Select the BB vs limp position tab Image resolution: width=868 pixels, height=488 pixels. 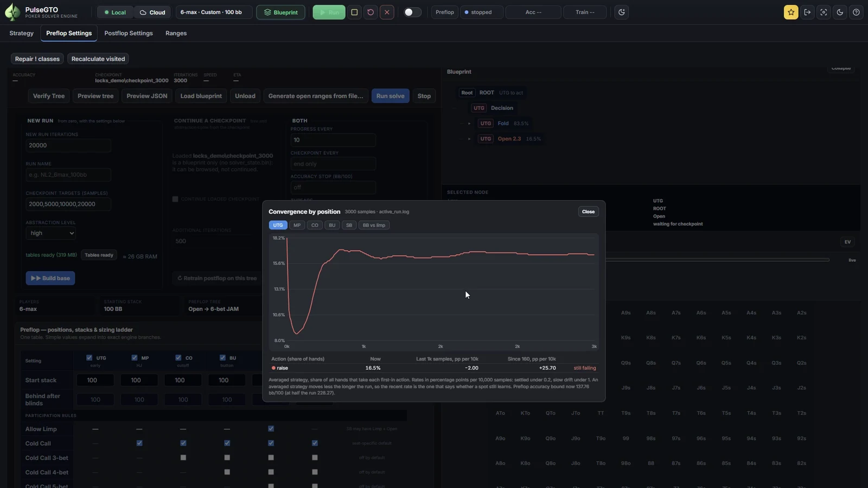[374, 225]
